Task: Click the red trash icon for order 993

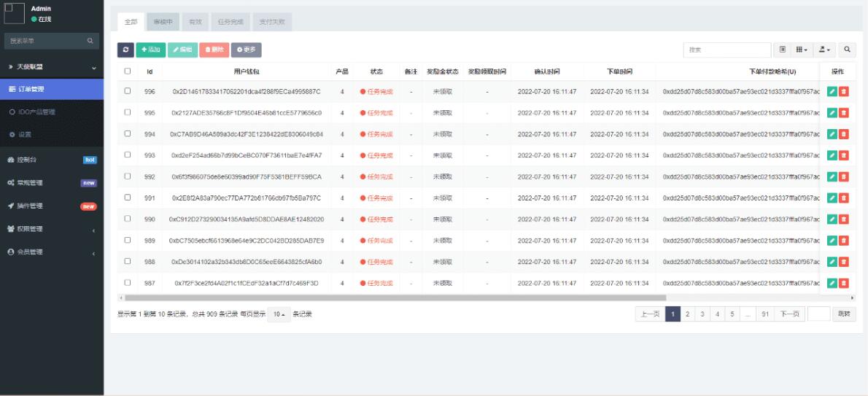Action: click(844, 155)
